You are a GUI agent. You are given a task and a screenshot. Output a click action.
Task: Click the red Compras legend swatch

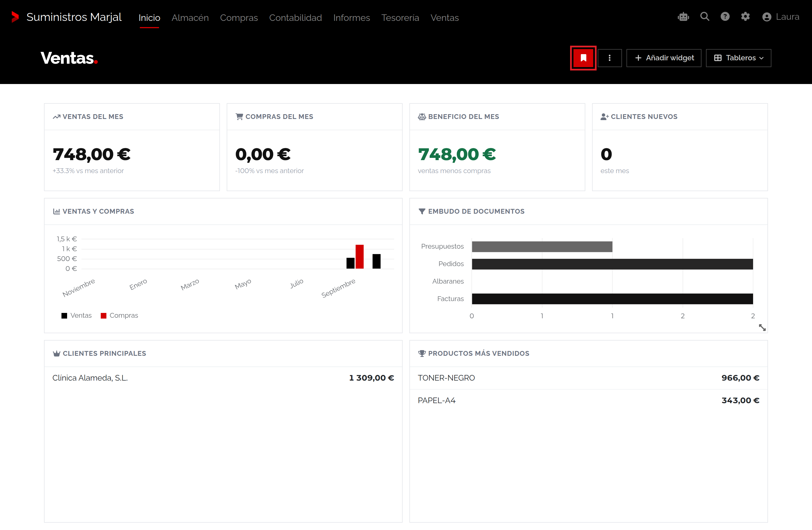coord(103,316)
